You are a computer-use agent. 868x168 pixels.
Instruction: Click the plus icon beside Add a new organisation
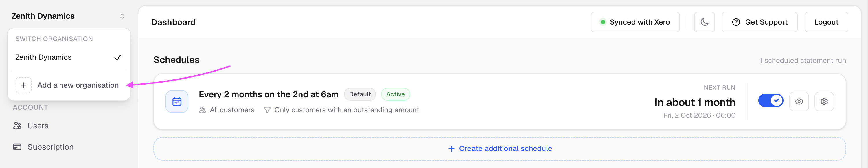coord(24,85)
